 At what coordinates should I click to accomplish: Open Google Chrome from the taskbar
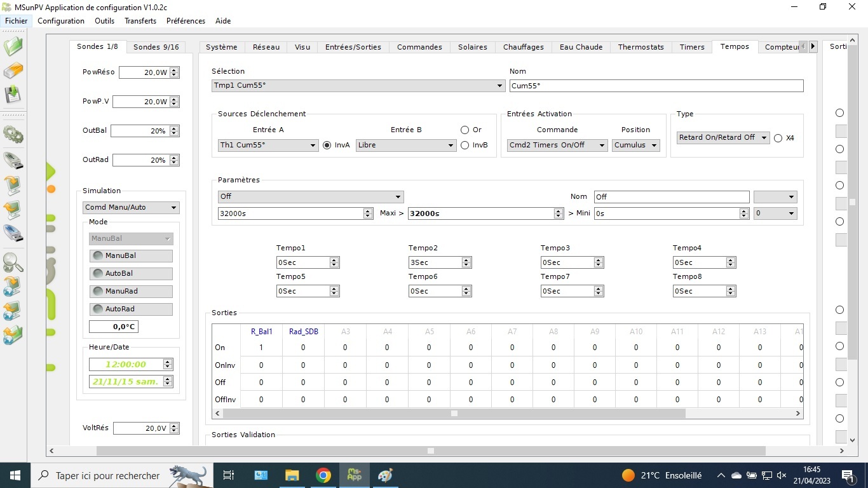pyautogui.click(x=323, y=475)
